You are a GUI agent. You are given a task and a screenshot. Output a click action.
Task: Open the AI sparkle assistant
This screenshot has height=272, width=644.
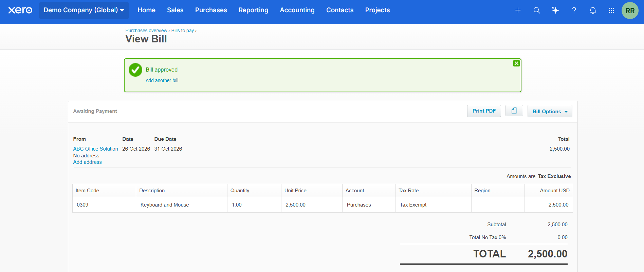click(x=555, y=10)
